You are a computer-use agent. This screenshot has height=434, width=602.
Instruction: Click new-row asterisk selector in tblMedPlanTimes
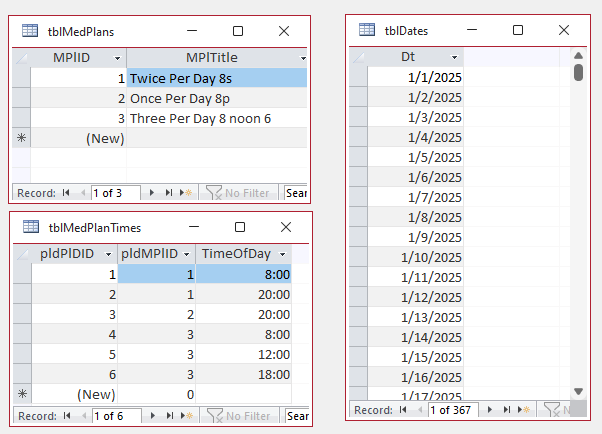(22, 394)
